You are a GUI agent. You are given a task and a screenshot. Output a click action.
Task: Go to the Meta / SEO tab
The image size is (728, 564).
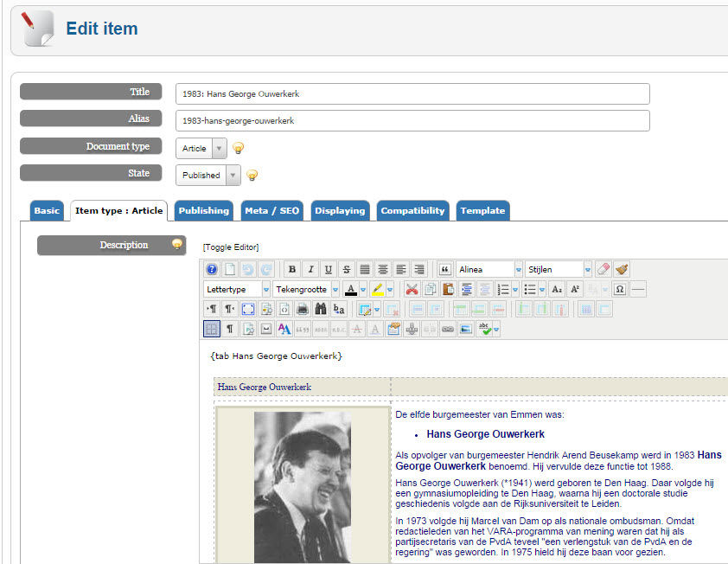pyautogui.click(x=272, y=211)
